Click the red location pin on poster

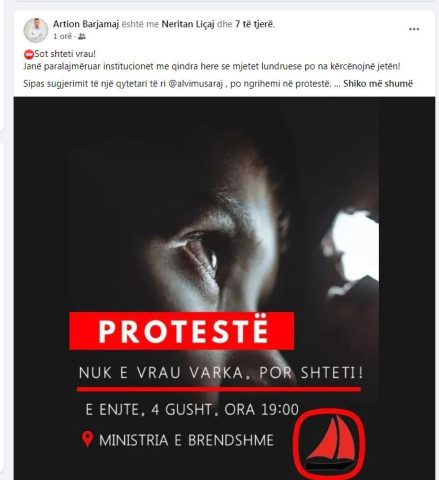click(x=87, y=439)
